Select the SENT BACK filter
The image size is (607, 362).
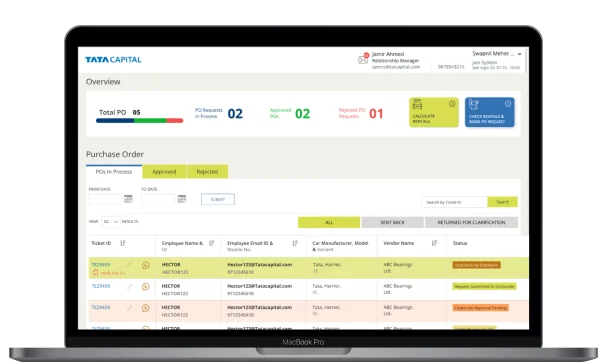coord(392,222)
